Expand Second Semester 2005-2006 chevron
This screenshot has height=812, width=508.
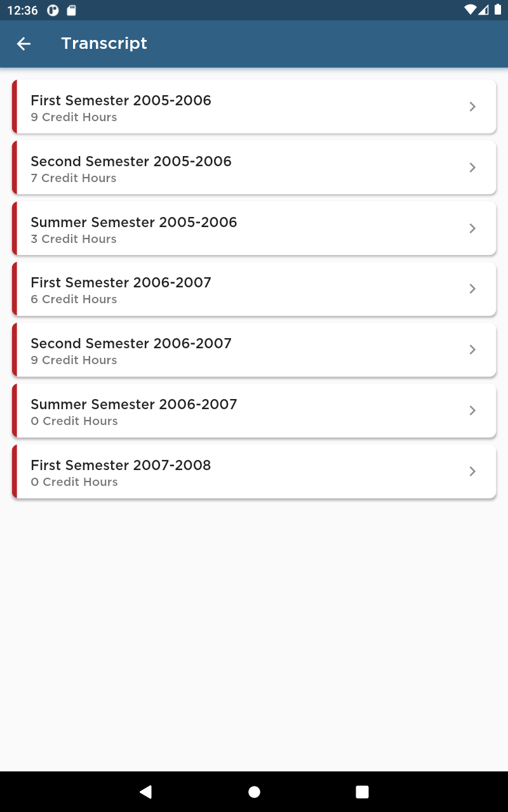(472, 167)
